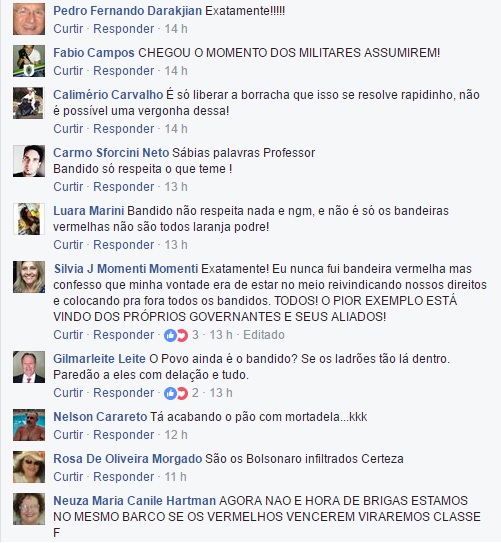Open Carmo Sforcini Neto's profile photo

point(29,161)
